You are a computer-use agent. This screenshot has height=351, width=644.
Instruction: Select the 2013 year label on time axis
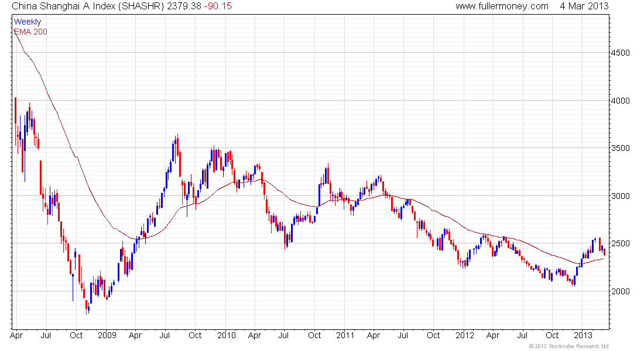click(583, 335)
